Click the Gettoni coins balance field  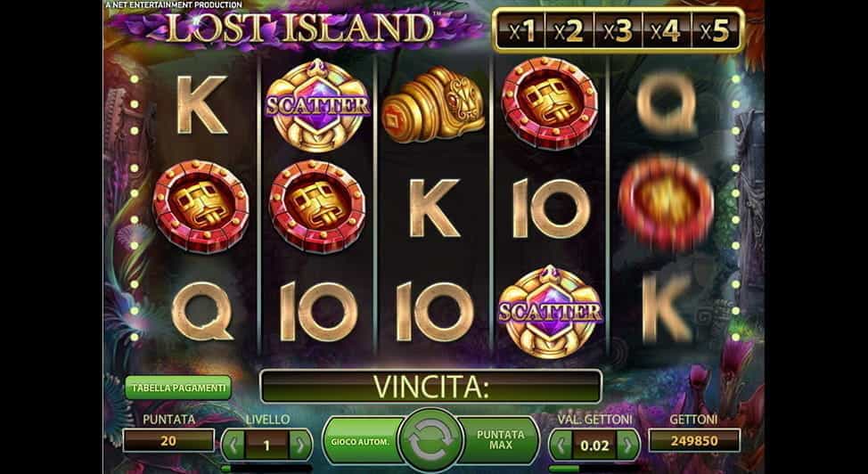coord(694,441)
